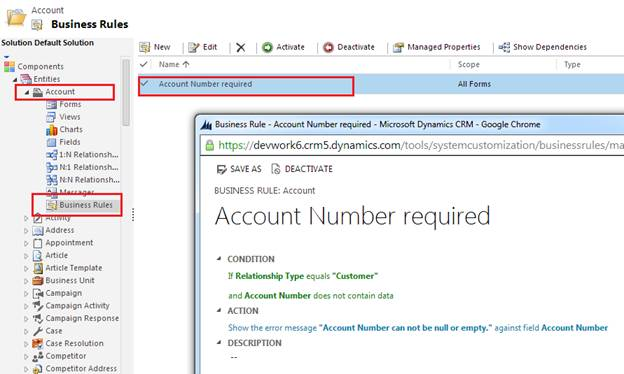Collapse the Entities tree node
The height and width of the screenshot is (374, 624).
[15, 80]
